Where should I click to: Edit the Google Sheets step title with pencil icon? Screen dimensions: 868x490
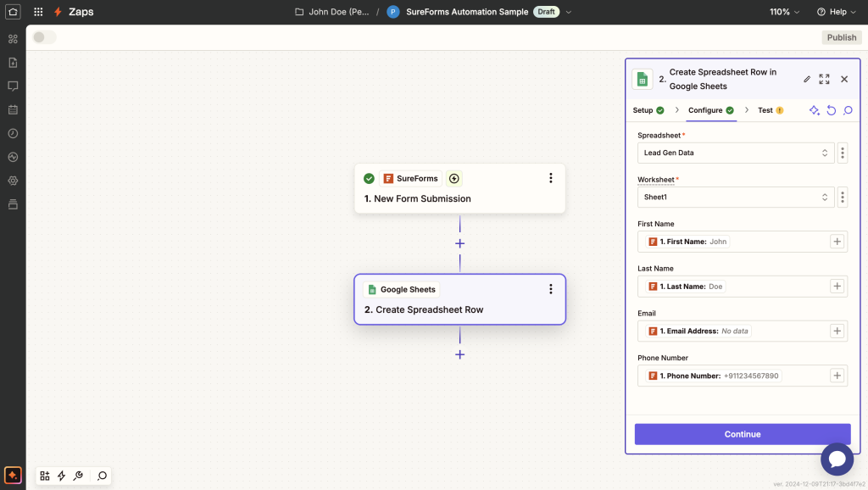[807, 79]
